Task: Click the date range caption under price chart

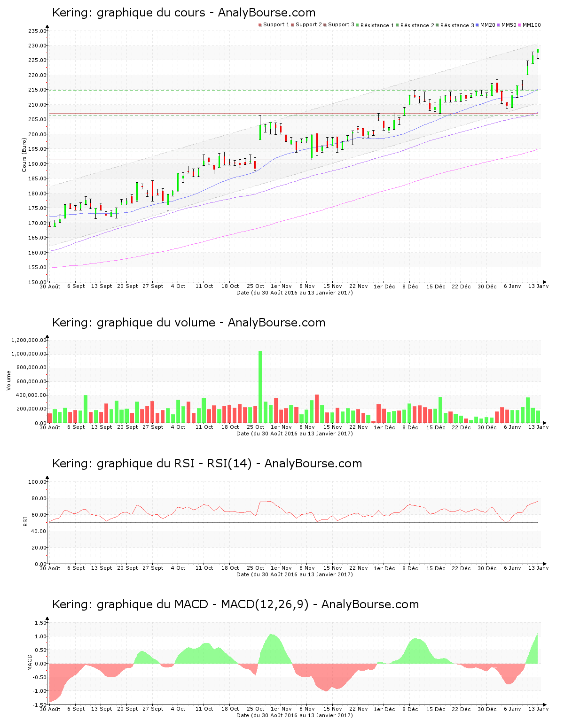Action: (295, 293)
